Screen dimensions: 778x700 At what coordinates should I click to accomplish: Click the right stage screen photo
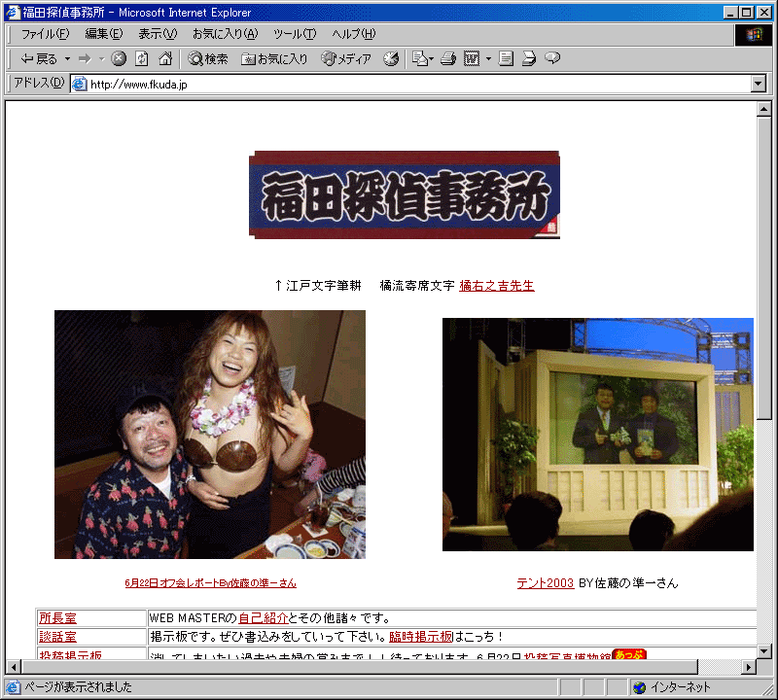[598, 435]
